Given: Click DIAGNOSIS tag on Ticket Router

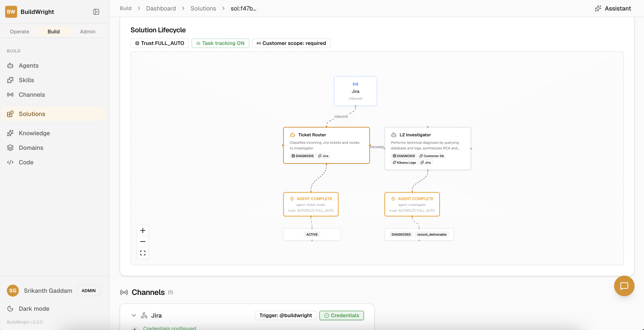Looking at the screenshot, I should (303, 156).
